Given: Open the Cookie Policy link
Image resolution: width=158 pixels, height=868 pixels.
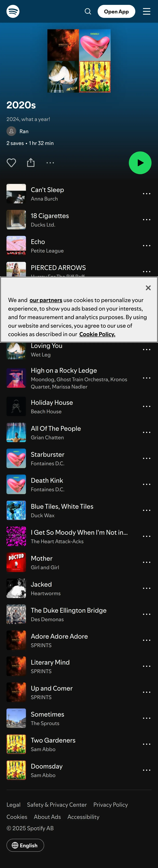Looking at the screenshot, I should pyautogui.click(x=97, y=334).
